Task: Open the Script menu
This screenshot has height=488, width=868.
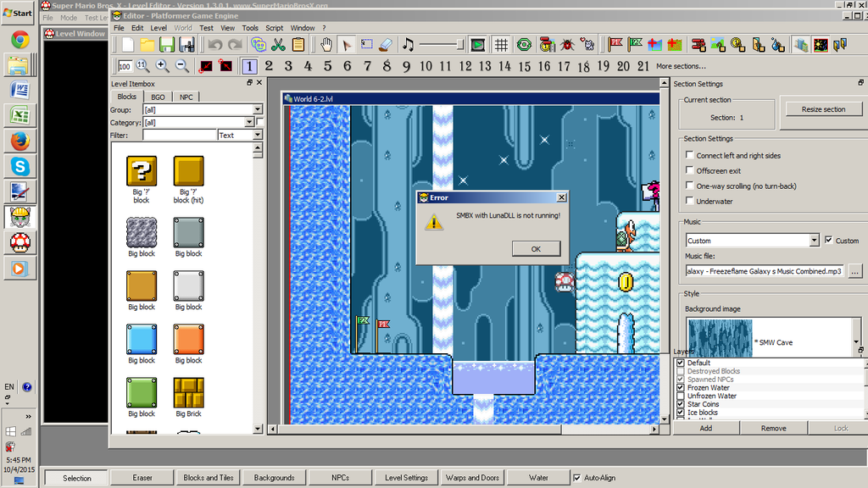Action: [274, 28]
